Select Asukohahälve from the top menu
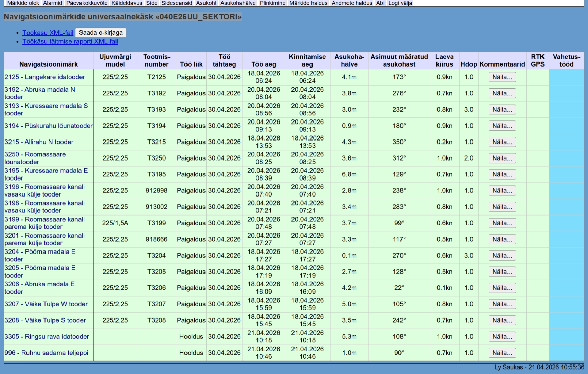Image resolution: width=588 pixels, height=374 pixels. (238, 3)
